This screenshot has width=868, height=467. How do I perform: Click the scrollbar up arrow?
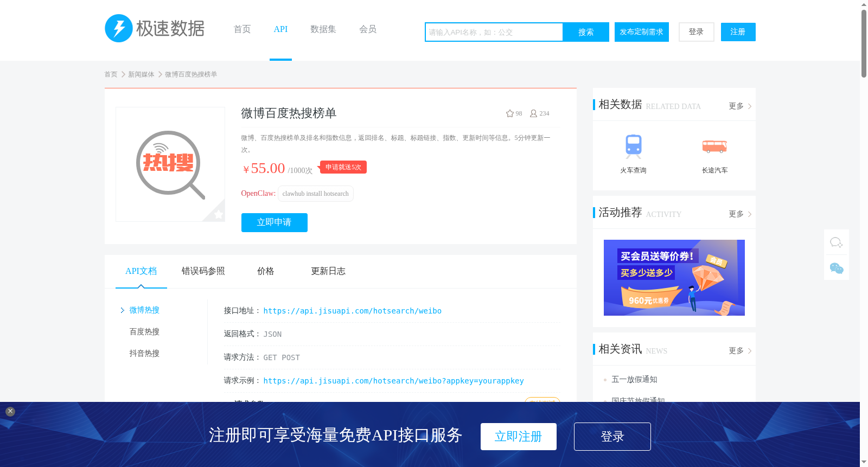pyautogui.click(x=864, y=4)
